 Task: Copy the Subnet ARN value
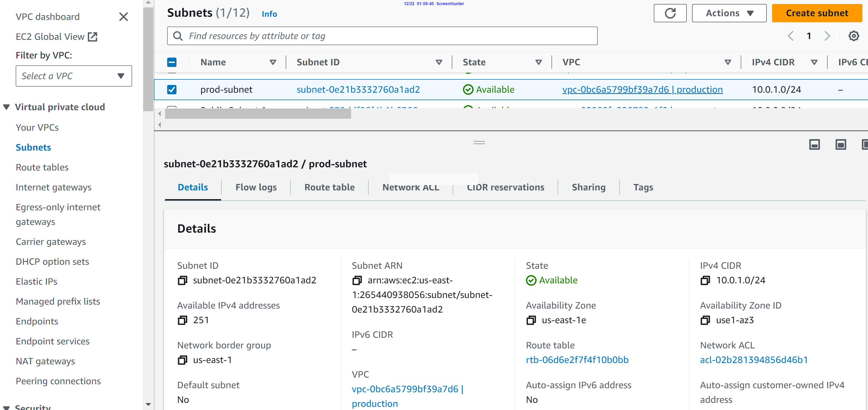point(357,280)
